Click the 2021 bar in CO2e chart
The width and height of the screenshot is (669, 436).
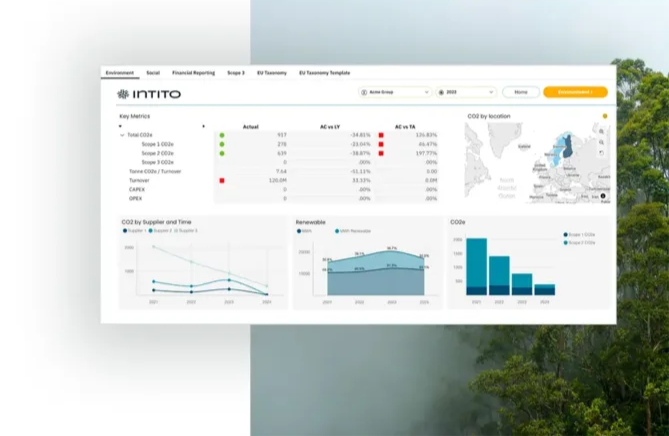[x=477, y=267]
